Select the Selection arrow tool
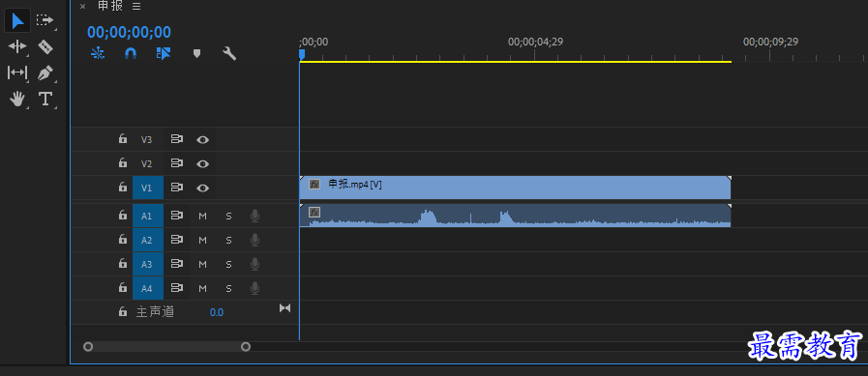Screen dimensions: 868x376 point(17,20)
